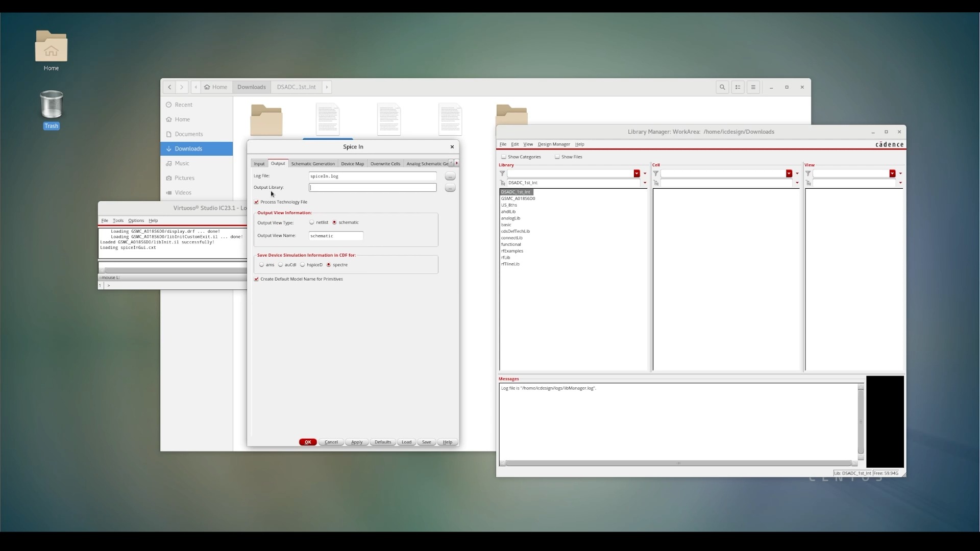Browse for Log File with ellipsis button
980x551 pixels.
tap(450, 176)
